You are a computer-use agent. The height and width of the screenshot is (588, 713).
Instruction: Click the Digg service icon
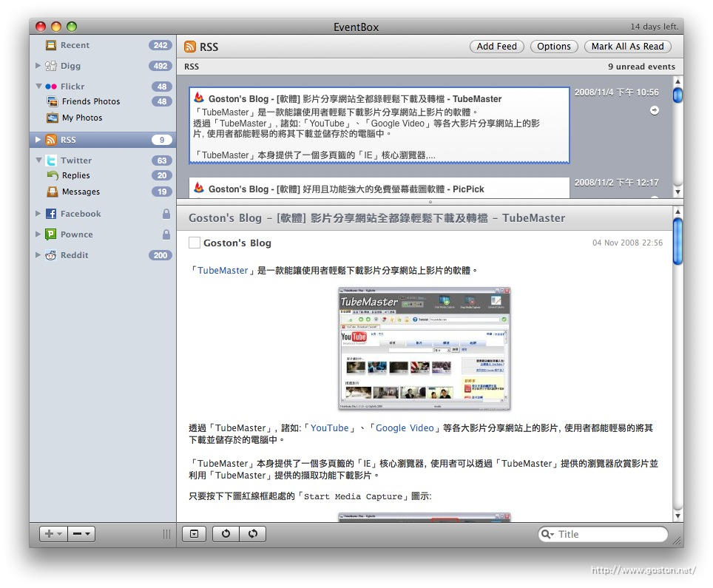click(x=51, y=66)
